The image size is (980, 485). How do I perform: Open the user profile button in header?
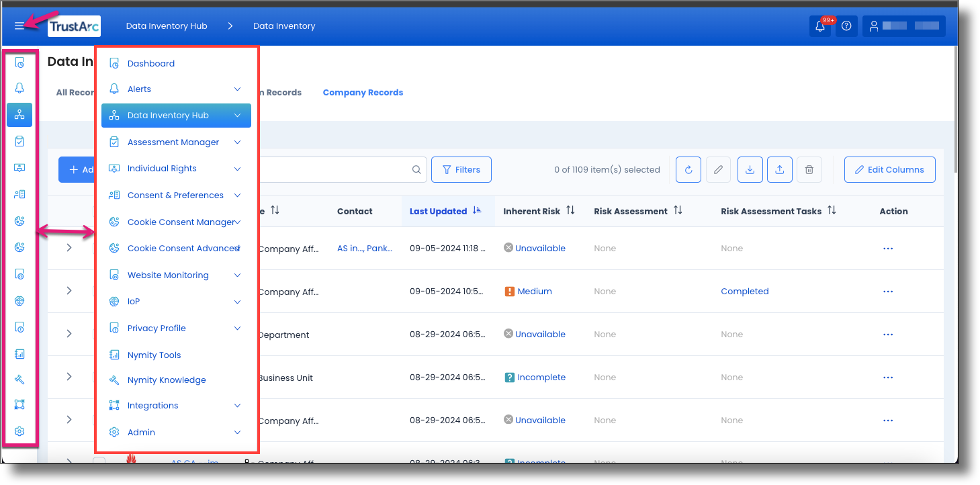(x=904, y=26)
